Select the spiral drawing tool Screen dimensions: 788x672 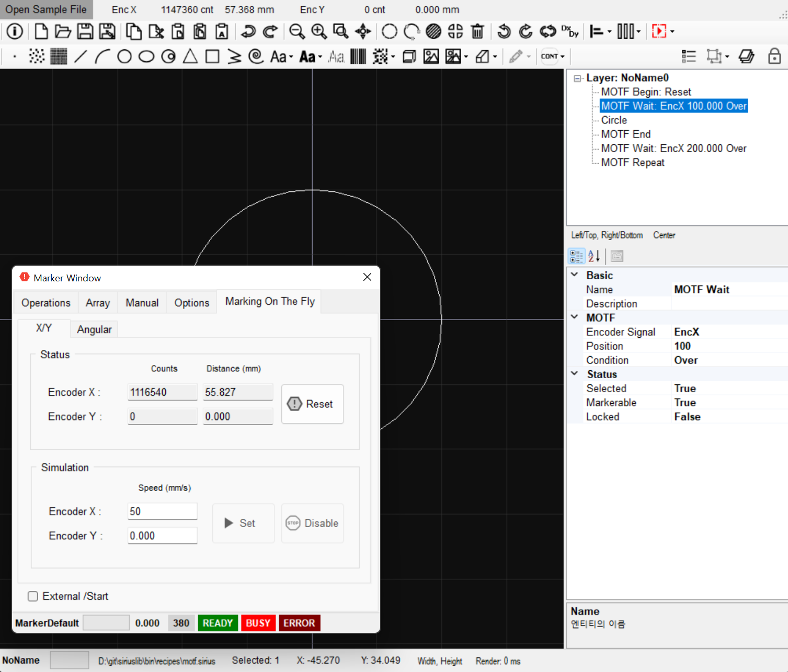coord(256,56)
